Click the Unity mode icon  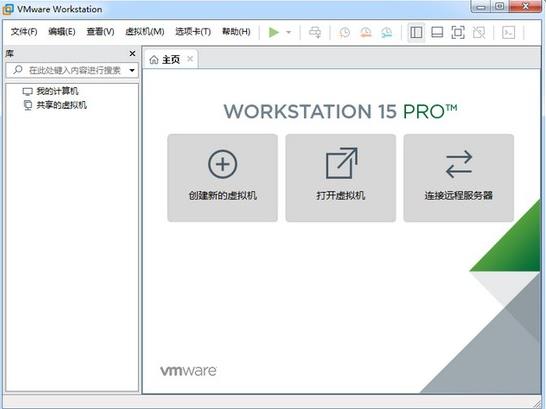[479, 32]
